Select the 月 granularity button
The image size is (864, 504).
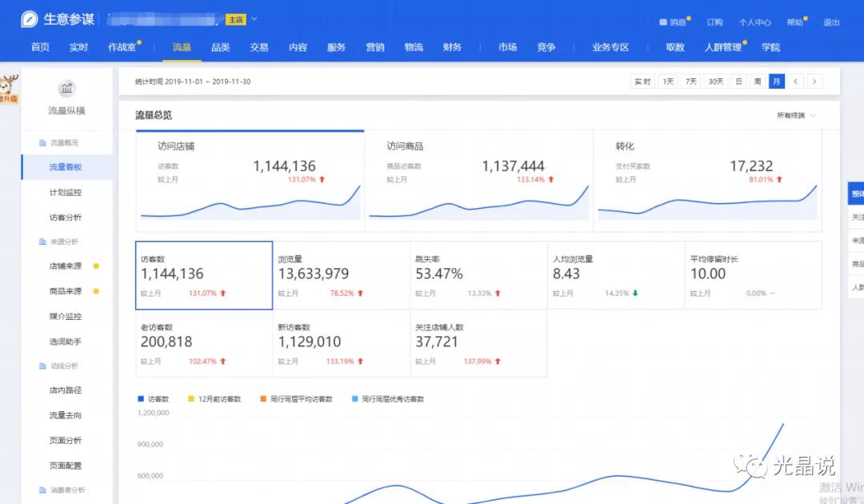776,82
